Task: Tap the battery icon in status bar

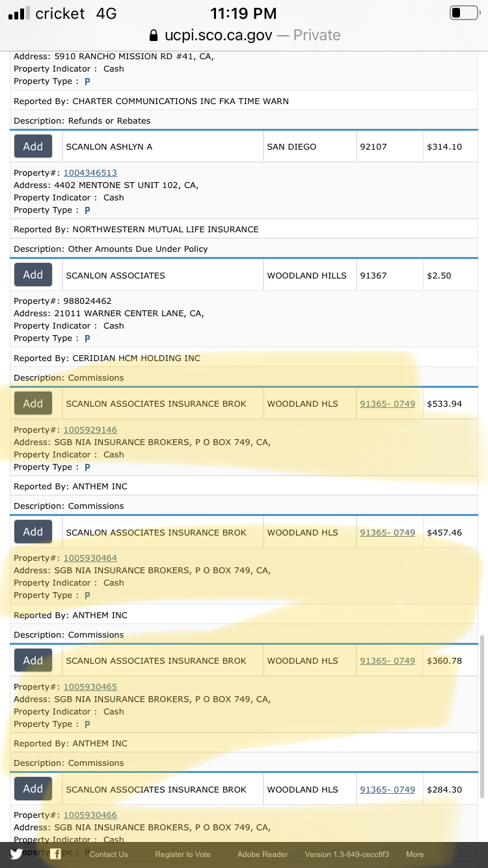Action: click(464, 13)
